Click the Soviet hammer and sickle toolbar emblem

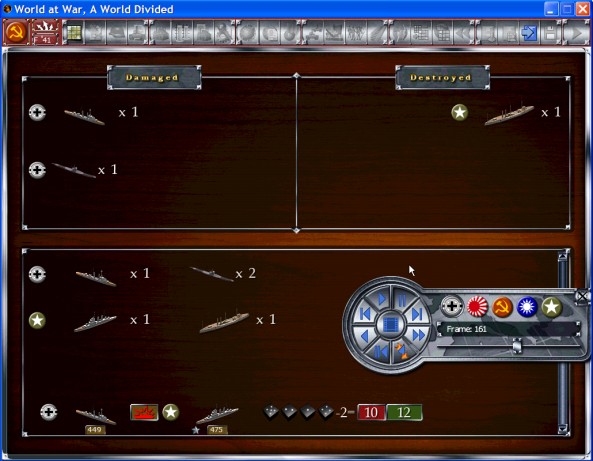(16, 32)
